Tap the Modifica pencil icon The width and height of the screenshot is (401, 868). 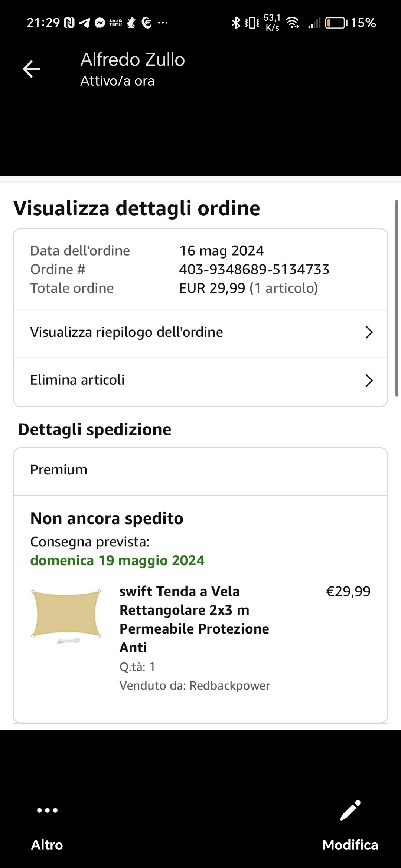point(350,811)
